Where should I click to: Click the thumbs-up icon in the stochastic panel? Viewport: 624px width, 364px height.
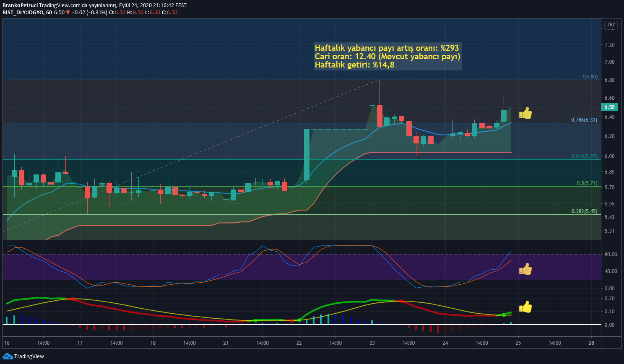pos(525,269)
